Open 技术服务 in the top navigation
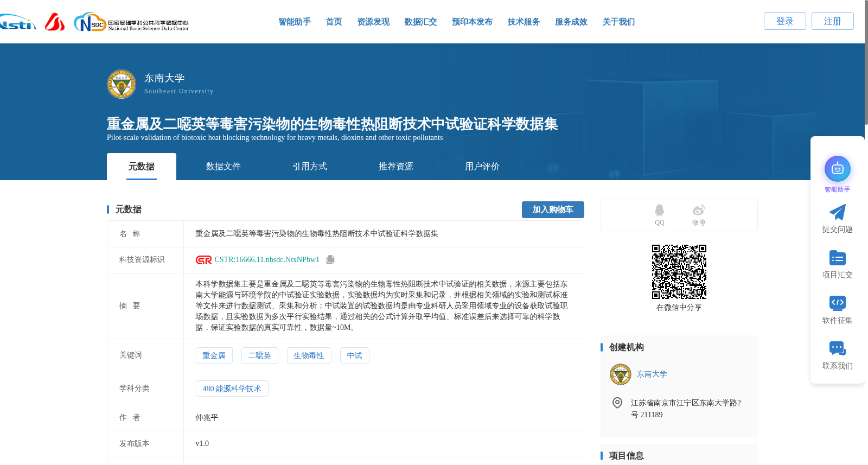The height and width of the screenshot is (465, 868). point(524,22)
